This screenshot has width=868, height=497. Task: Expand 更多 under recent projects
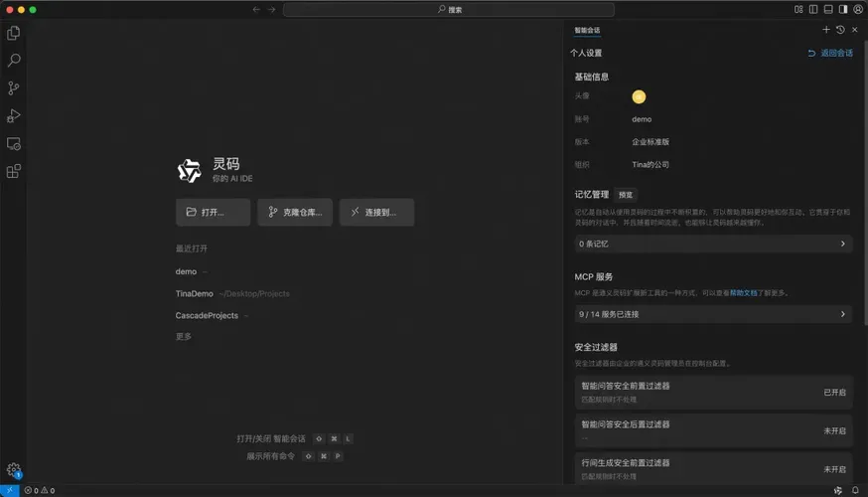[183, 336]
